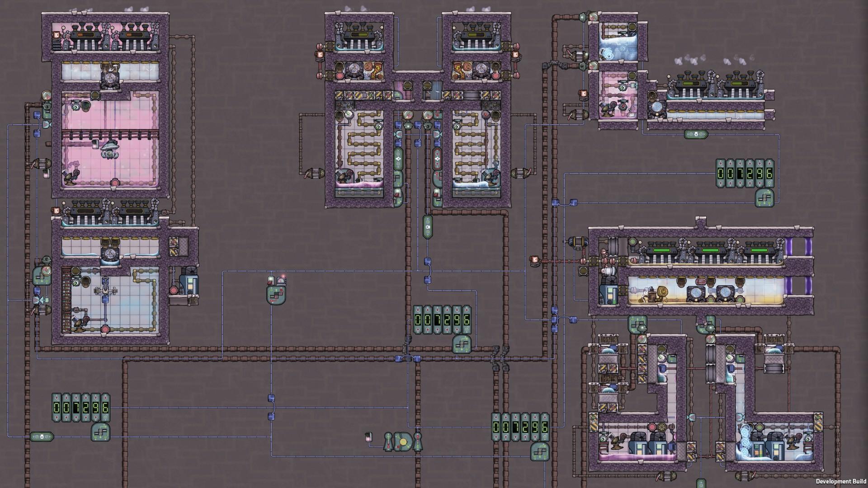
Task: Click the signal counter display in the center
Action: click(x=442, y=320)
